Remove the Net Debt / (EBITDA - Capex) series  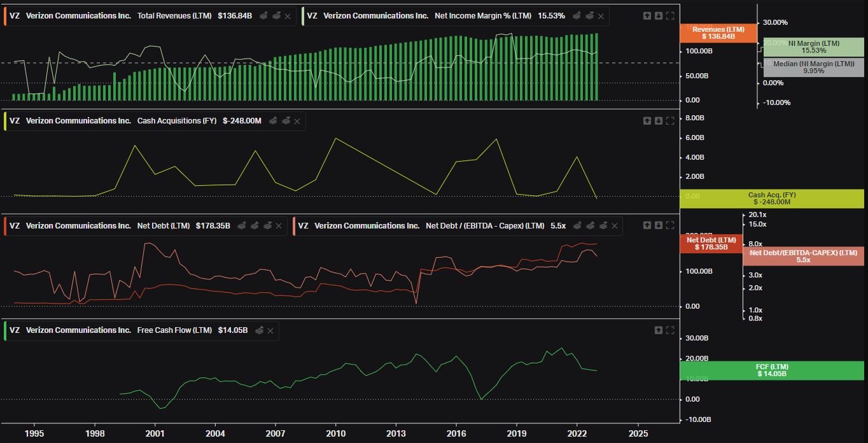click(x=614, y=226)
